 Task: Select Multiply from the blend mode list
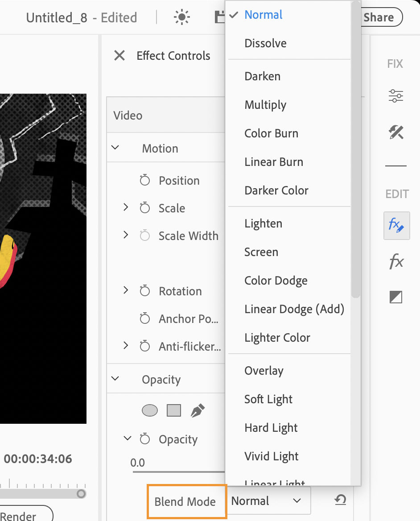point(265,105)
